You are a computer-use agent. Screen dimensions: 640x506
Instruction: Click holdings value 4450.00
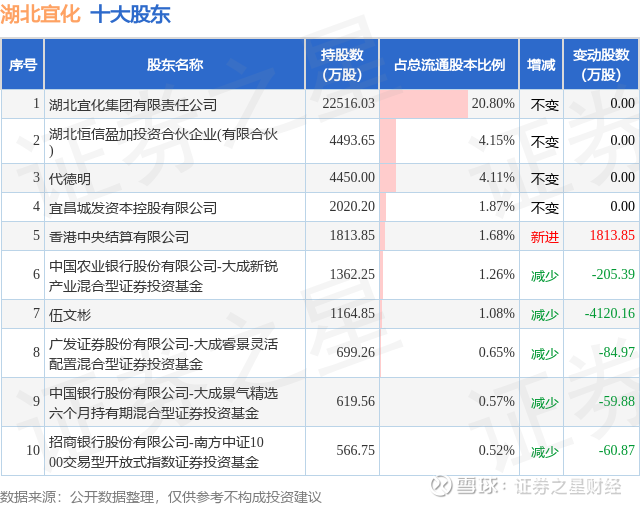[x=352, y=178]
